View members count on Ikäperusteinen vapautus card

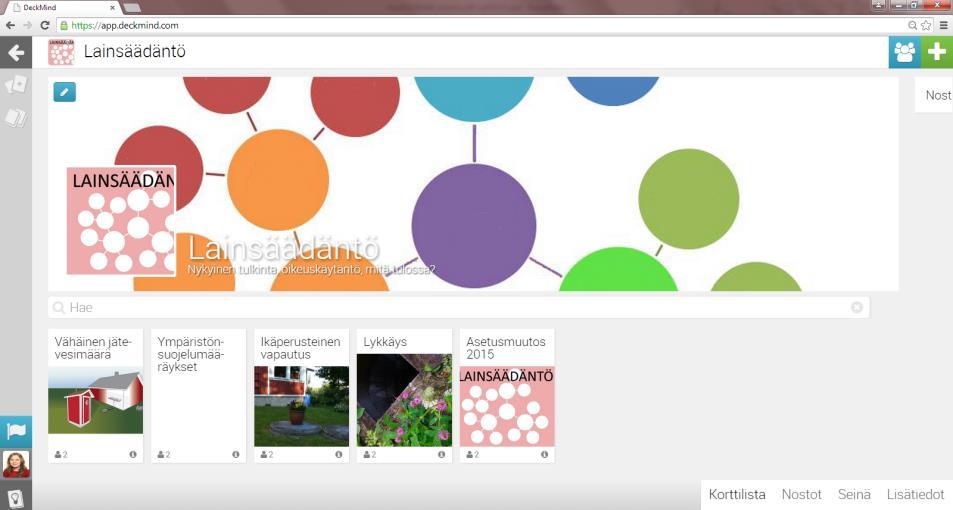click(x=267, y=454)
